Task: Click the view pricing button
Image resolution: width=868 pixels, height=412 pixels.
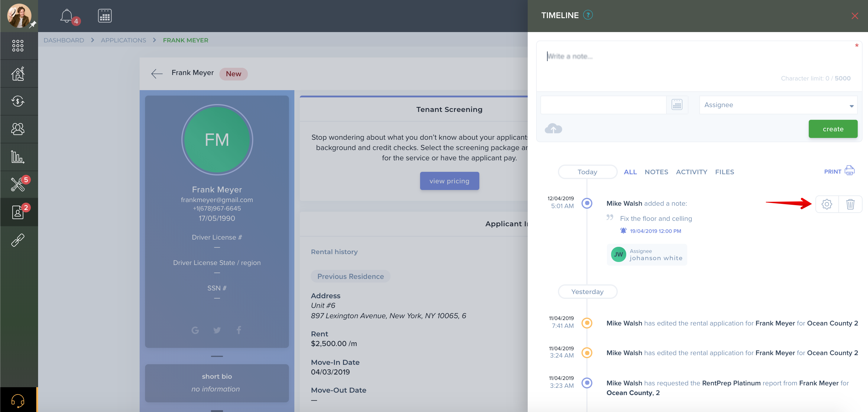Action: click(x=449, y=181)
